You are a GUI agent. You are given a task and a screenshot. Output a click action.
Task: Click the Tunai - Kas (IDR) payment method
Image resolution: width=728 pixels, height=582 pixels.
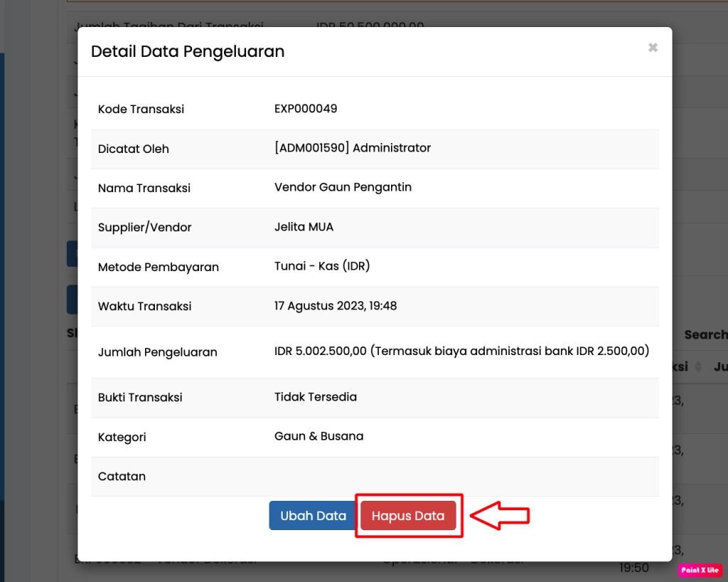(x=322, y=266)
